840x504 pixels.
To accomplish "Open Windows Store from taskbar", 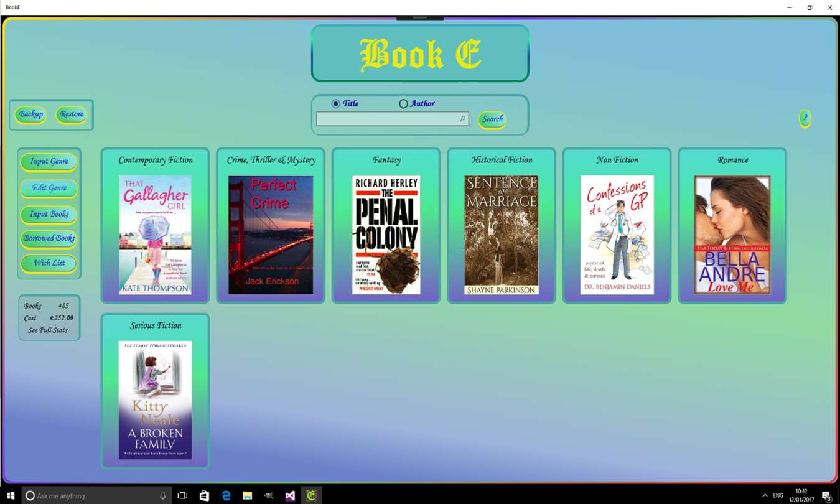I will [x=204, y=496].
